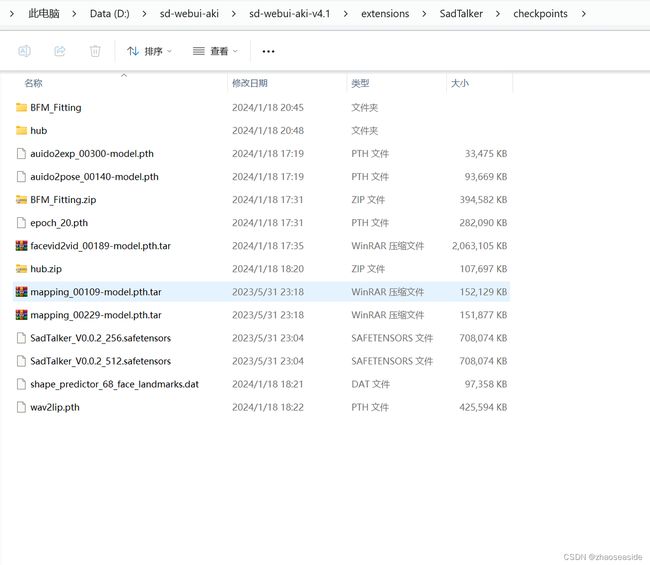Navigate to 此电脑 in the breadcrumb

44,14
